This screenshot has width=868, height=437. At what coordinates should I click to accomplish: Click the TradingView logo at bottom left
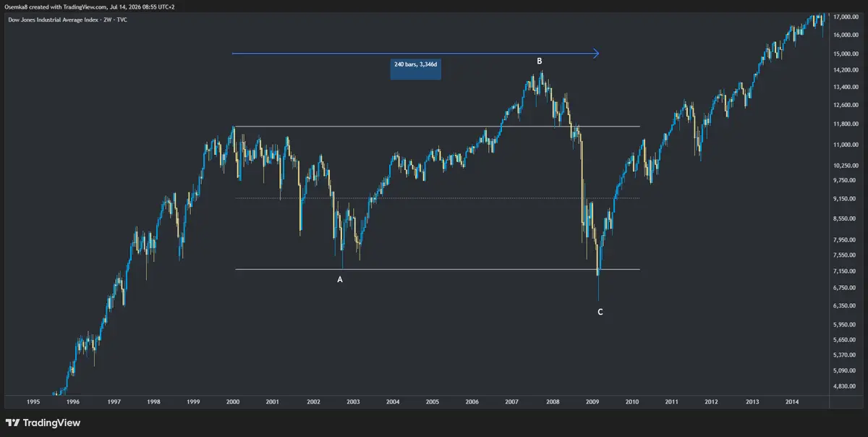pyautogui.click(x=43, y=423)
